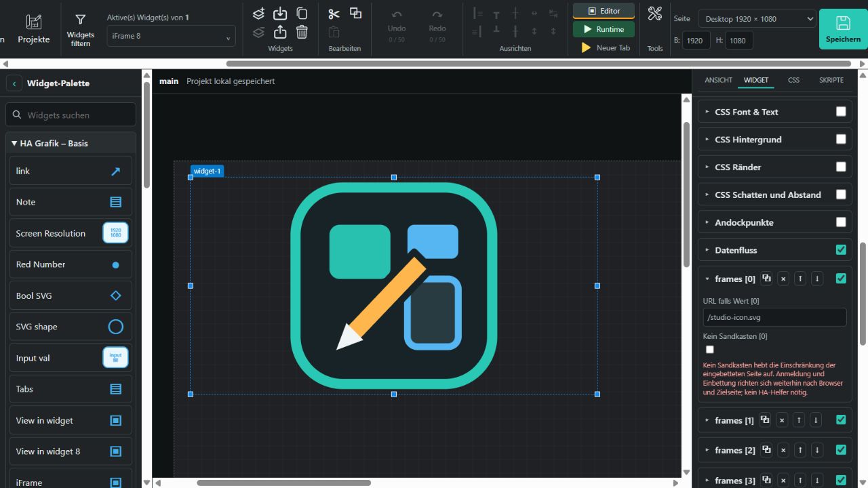
Task: Start Runtime mode
Action: tap(604, 29)
